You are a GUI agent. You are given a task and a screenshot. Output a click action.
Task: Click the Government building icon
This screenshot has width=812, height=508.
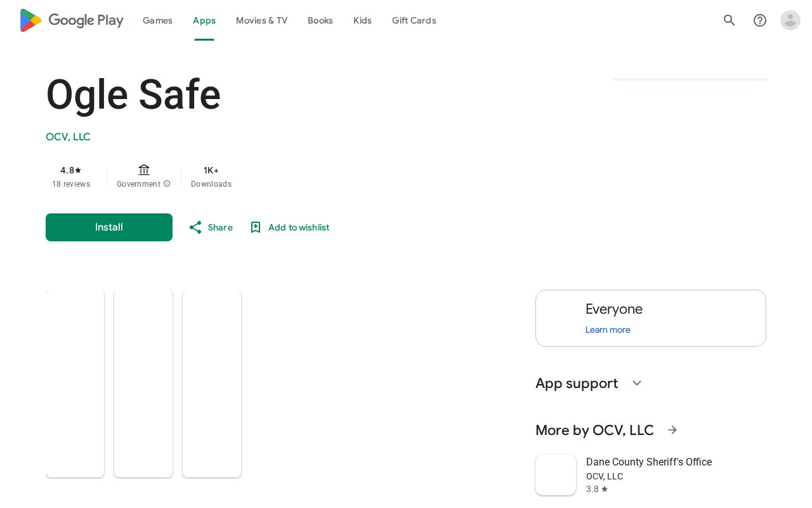pos(144,170)
